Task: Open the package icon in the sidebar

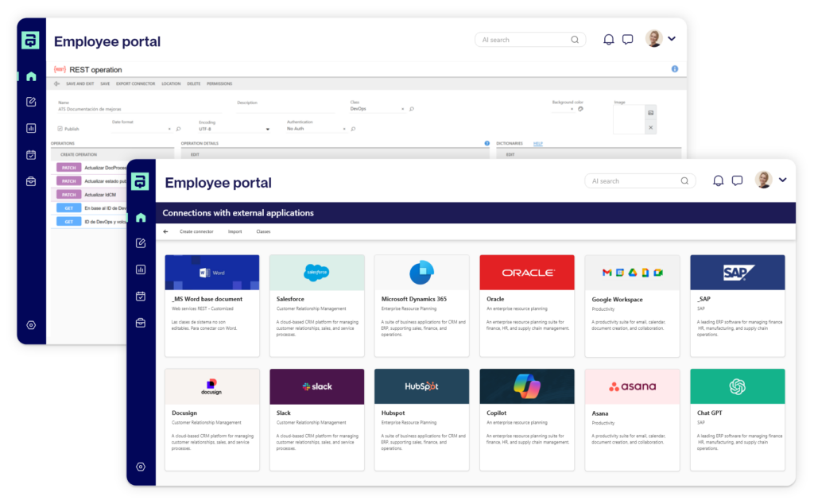Action: point(141,320)
